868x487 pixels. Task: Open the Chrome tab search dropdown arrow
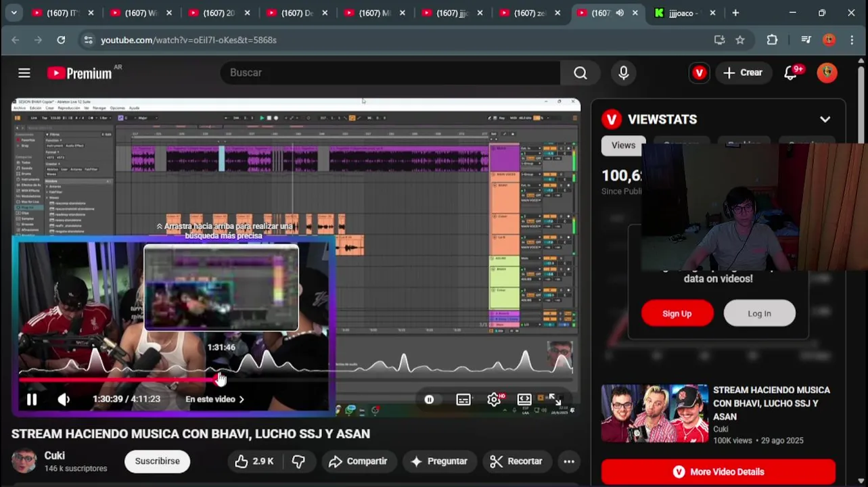(x=14, y=13)
